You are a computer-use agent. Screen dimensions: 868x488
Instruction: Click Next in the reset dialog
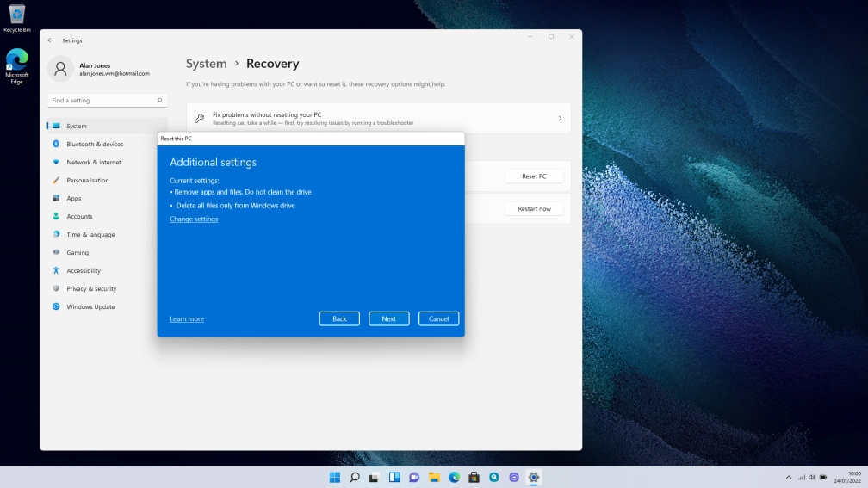(388, 318)
